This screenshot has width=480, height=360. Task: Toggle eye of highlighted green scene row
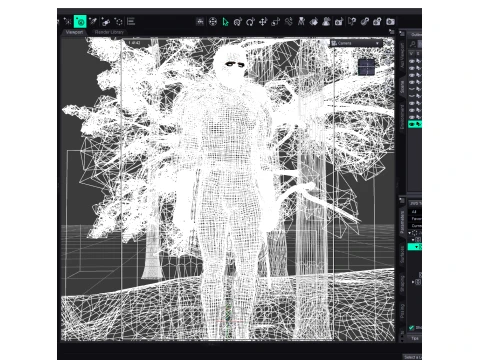412,124
